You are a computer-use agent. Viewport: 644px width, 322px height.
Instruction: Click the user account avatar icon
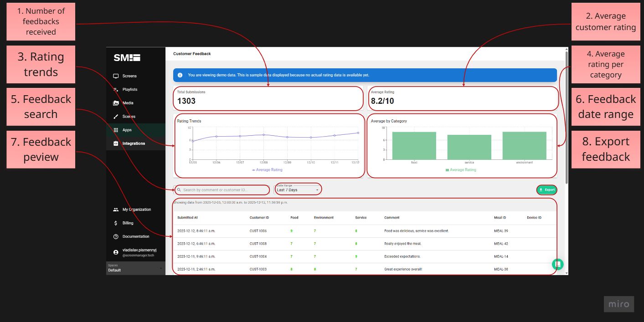[116, 252]
